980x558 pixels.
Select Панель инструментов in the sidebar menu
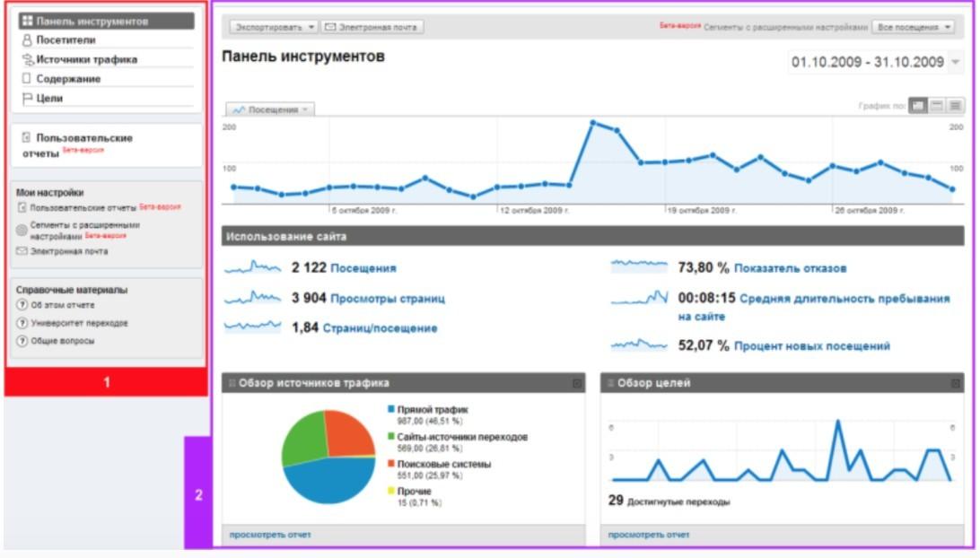(106, 22)
